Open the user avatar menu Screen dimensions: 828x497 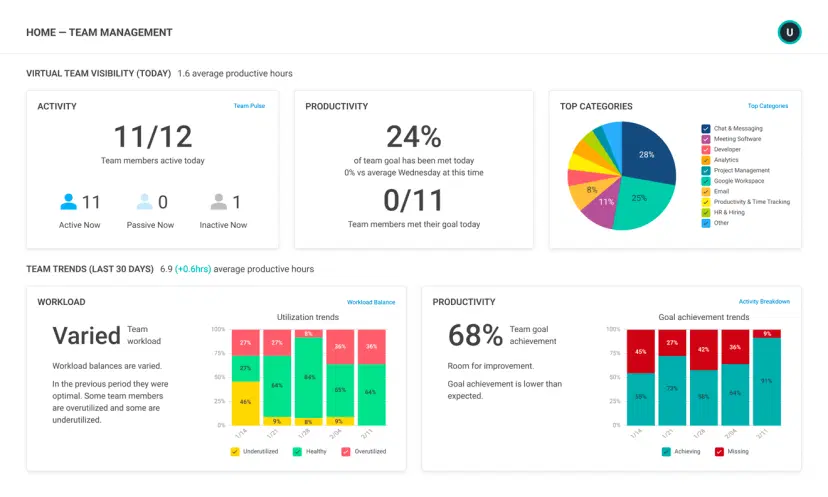[x=789, y=33]
